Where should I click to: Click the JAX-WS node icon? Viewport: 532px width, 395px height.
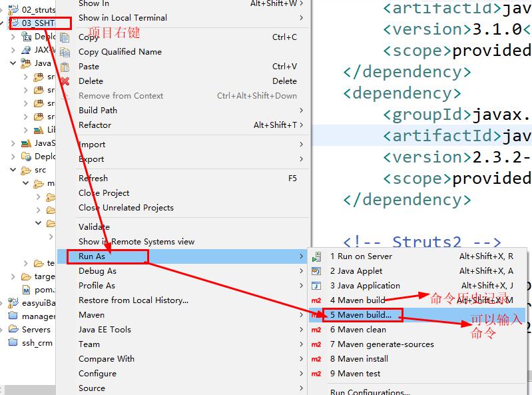[x=26, y=50]
